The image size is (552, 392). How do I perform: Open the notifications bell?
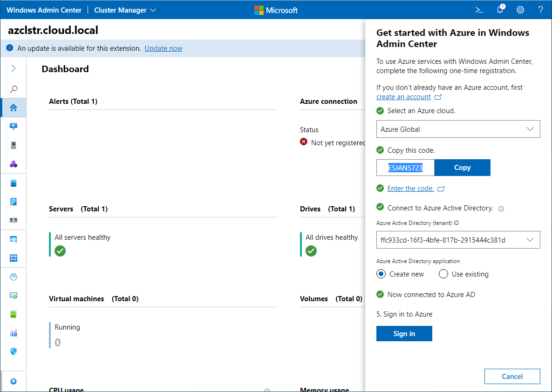pos(500,10)
